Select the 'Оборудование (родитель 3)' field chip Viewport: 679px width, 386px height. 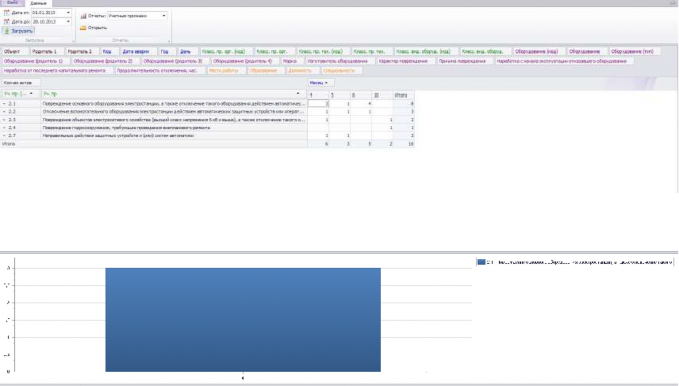[x=175, y=61]
